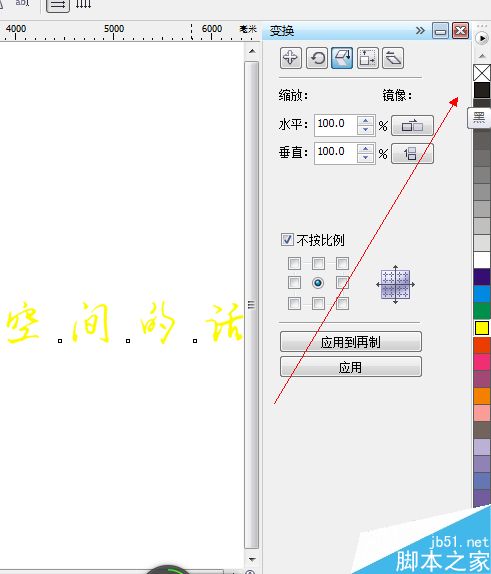The width and height of the screenshot is (491, 574).
Task: Check the bottom-left anchor point box
Action: (x=294, y=303)
